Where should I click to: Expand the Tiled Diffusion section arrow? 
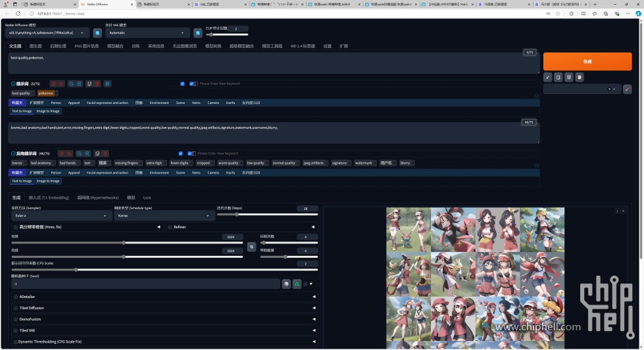(x=314, y=308)
